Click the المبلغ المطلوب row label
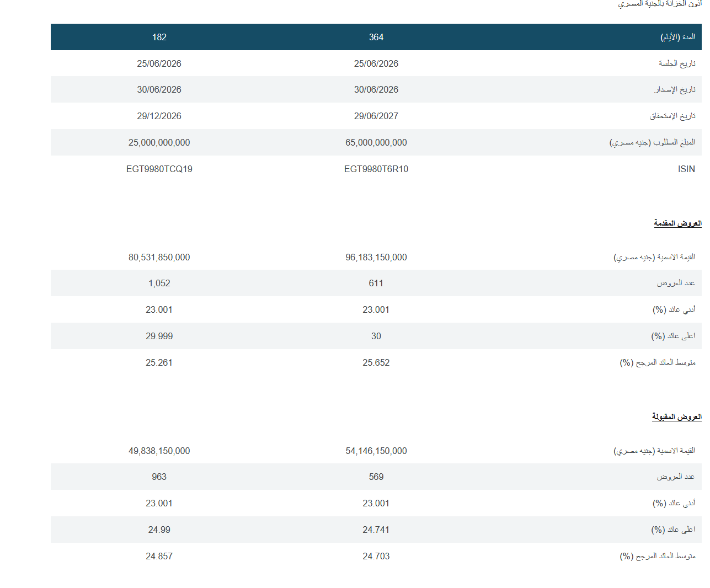The width and height of the screenshot is (710, 588). (652, 142)
